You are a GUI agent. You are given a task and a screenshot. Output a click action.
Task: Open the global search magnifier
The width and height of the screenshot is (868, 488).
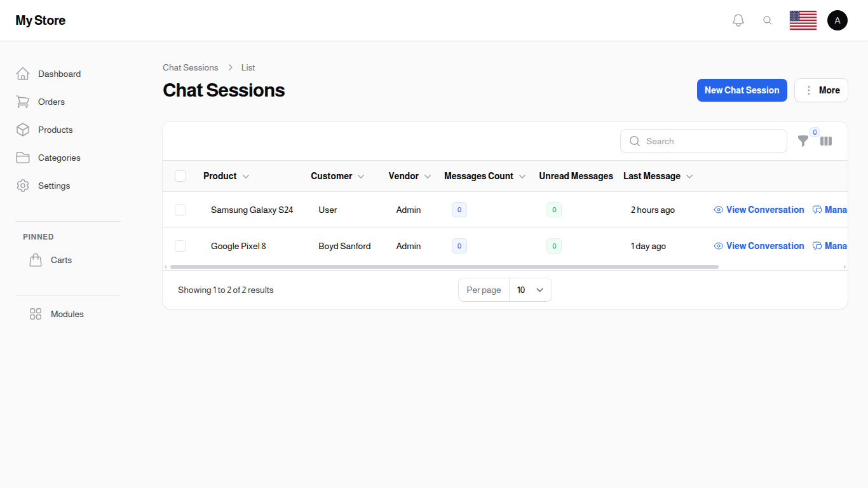768,20
